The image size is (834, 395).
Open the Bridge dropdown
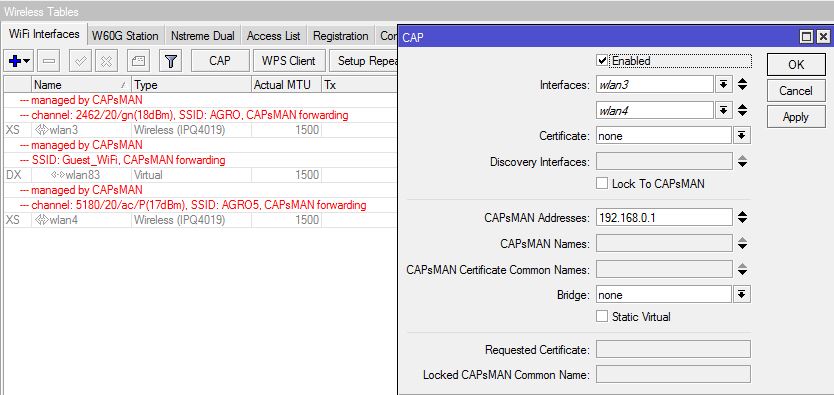coord(741,295)
